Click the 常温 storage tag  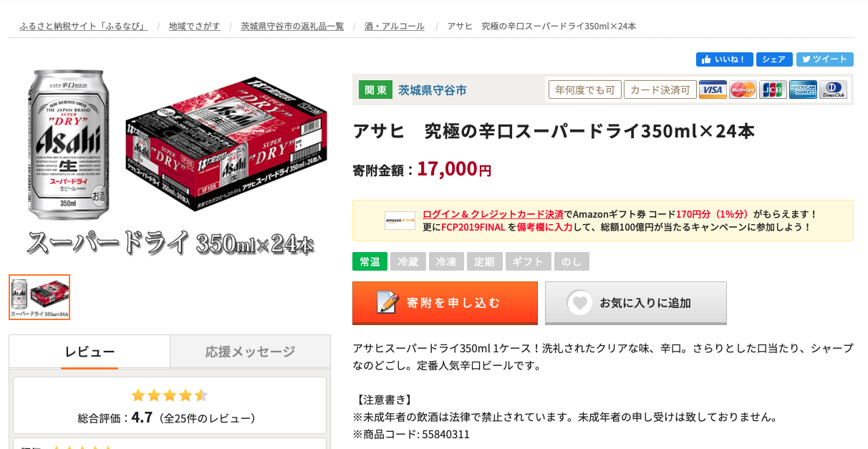tap(370, 261)
